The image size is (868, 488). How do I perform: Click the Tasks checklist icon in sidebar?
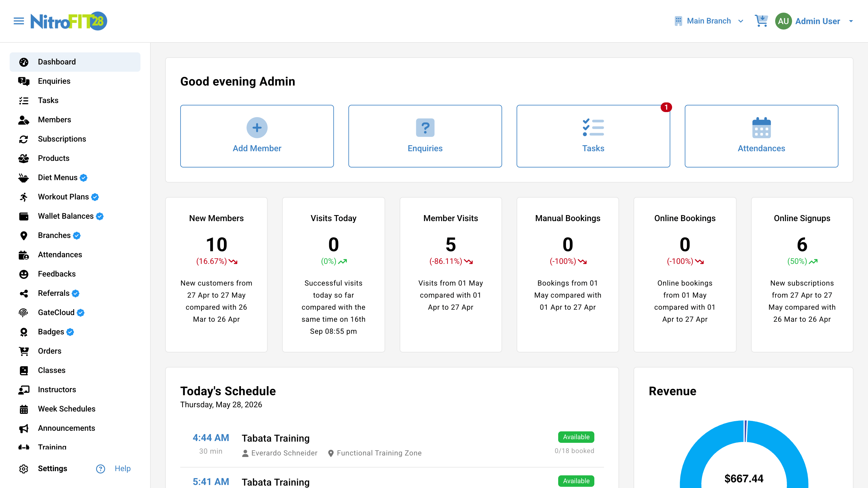tap(24, 100)
